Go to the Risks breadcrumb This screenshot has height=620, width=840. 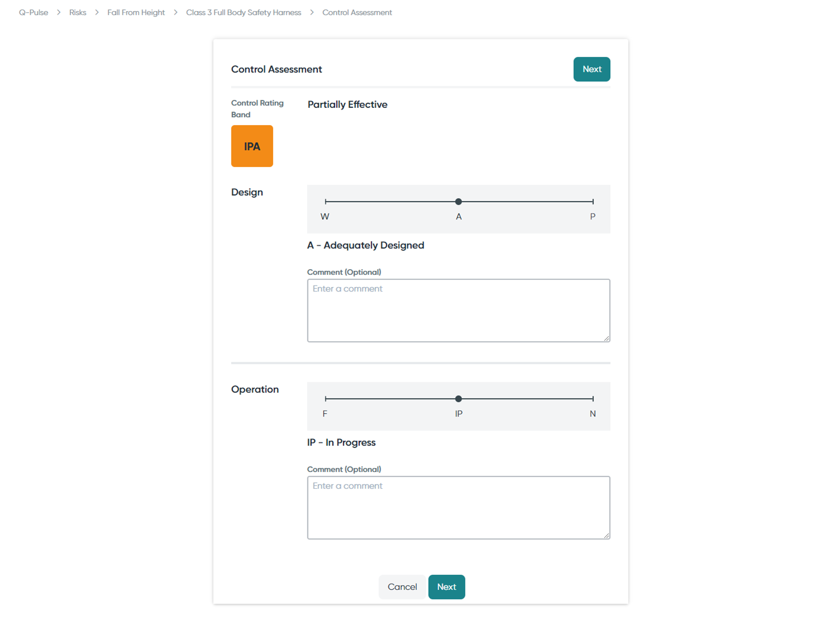coord(78,12)
